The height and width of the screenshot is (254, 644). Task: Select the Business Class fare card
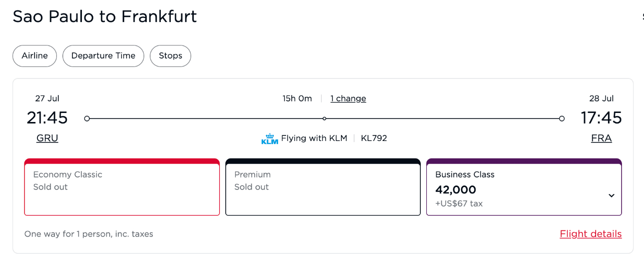coord(524,187)
